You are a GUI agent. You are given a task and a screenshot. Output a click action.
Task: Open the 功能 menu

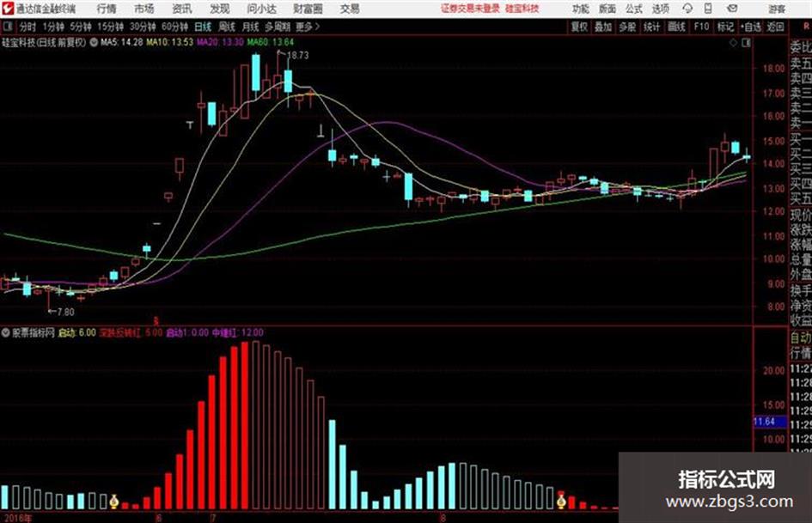tap(581, 9)
